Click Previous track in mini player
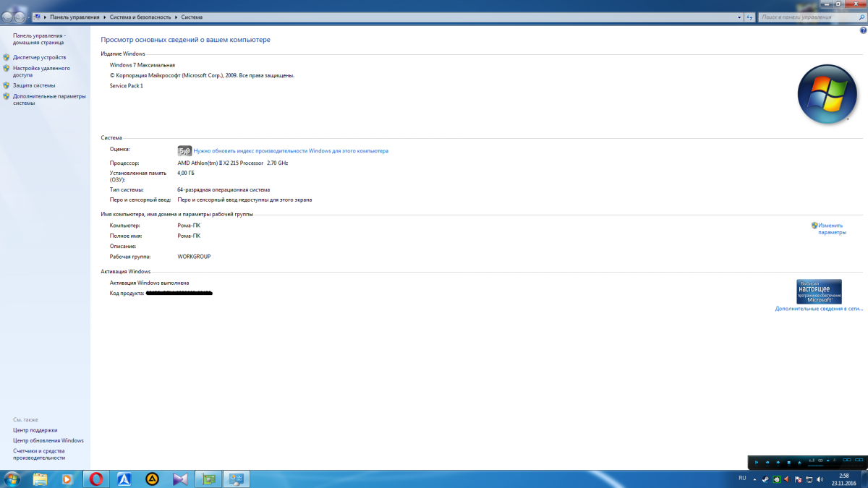Screen dimensions: 868x488 (767, 463)
